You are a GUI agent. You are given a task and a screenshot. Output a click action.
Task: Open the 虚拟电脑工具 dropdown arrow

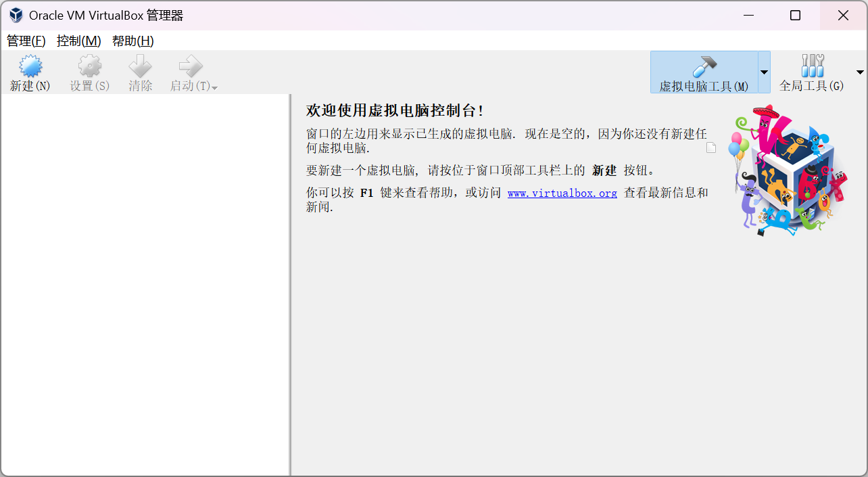764,72
